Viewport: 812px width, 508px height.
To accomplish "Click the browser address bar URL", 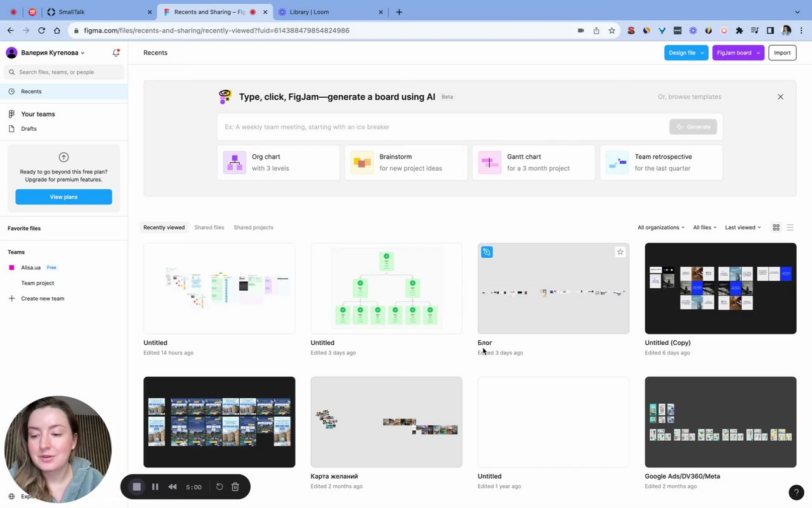I will tap(217, 30).
